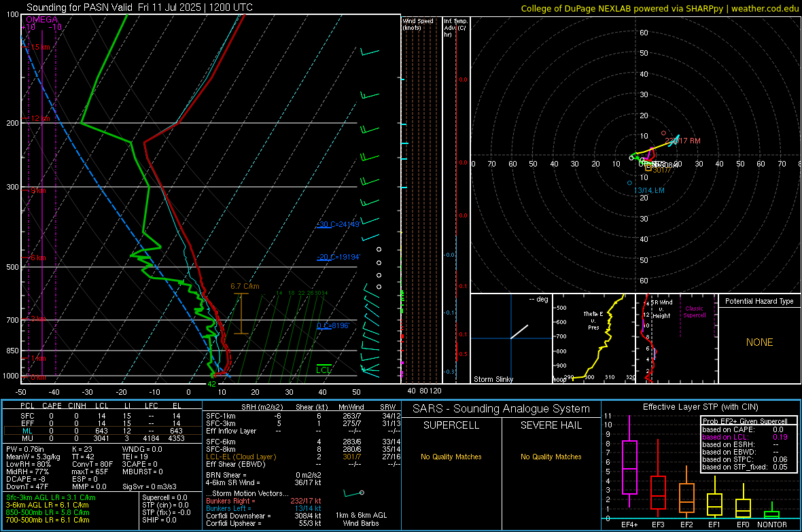802x532 pixels.
Task: Click the surface dewpoint value 42
Action: [x=212, y=384]
